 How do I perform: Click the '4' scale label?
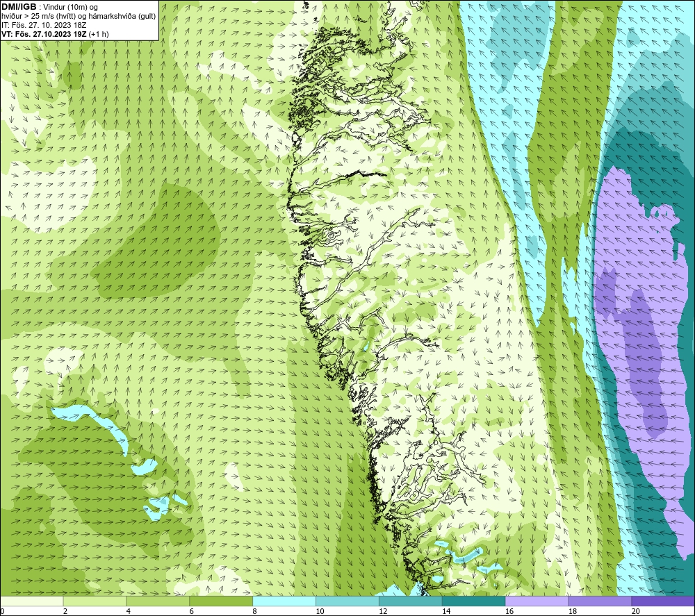129,612
